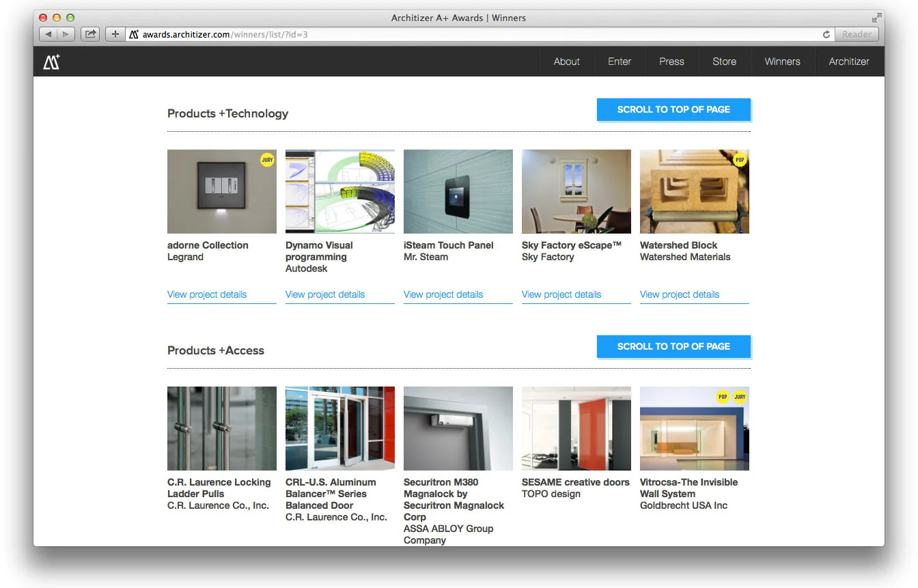Open the C.R. Laurence Locking Ladder Pulls thumbnail
This screenshot has width=918, height=588.
(x=222, y=429)
